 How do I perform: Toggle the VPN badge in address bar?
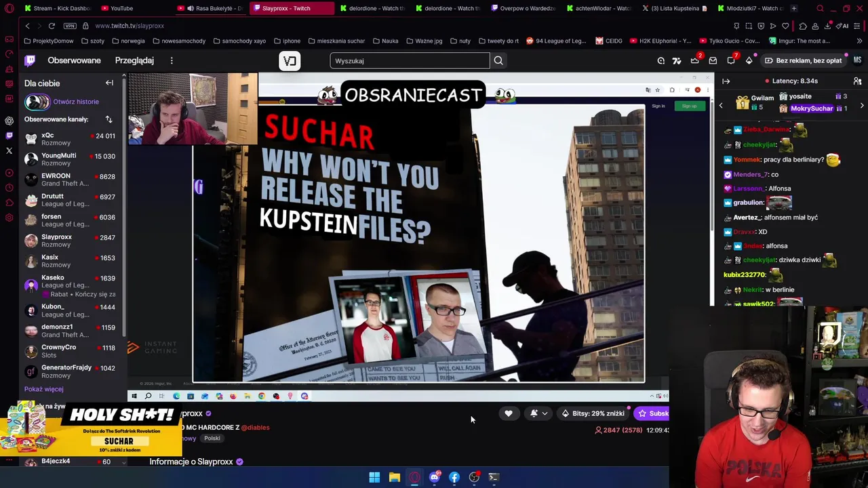(70, 26)
